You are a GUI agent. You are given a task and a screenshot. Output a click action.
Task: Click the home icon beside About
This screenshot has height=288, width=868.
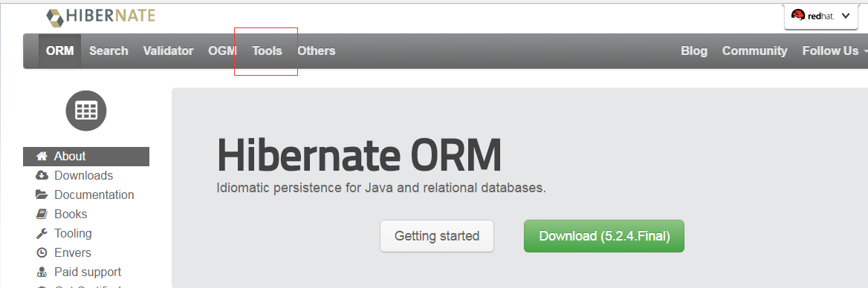pos(42,156)
